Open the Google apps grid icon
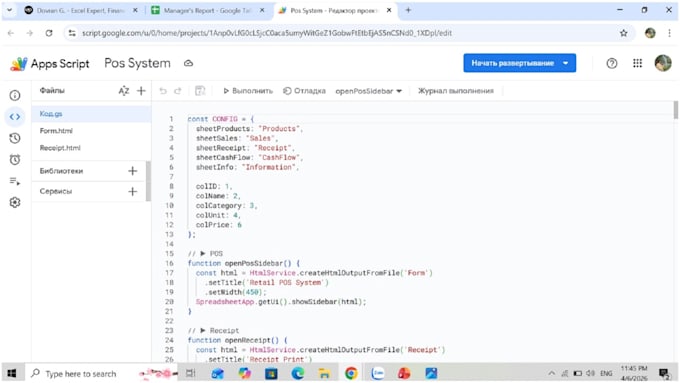 point(637,63)
